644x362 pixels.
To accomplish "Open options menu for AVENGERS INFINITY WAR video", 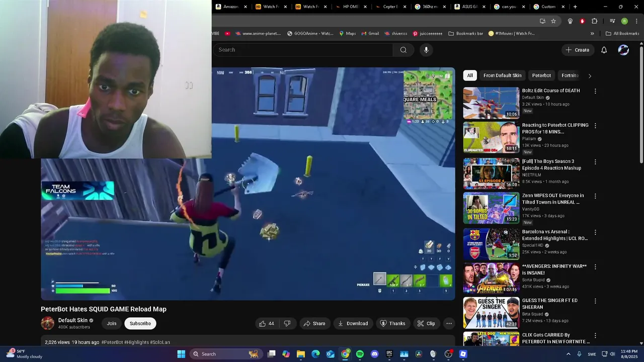I will coord(595,267).
